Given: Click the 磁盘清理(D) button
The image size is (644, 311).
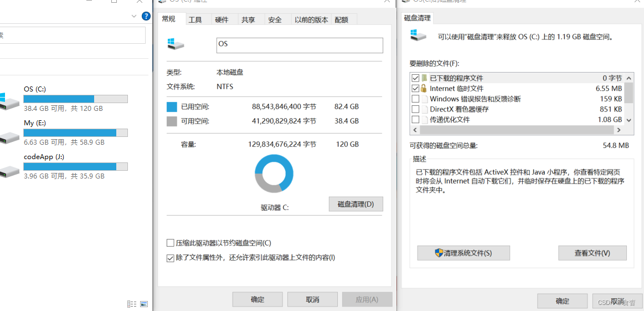Looking at the screenshot, I should pos(356,204).
